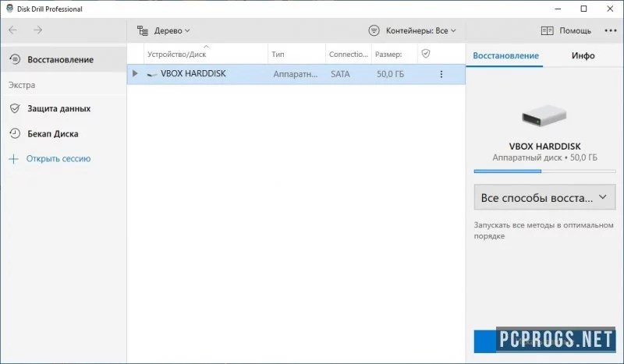
Task: Click the back navigation arrow
Action: click(12, 30)
